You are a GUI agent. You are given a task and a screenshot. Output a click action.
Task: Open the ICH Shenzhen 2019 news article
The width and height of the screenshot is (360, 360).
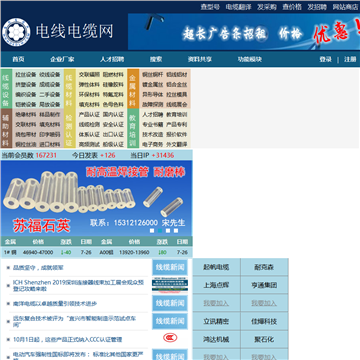78,285
